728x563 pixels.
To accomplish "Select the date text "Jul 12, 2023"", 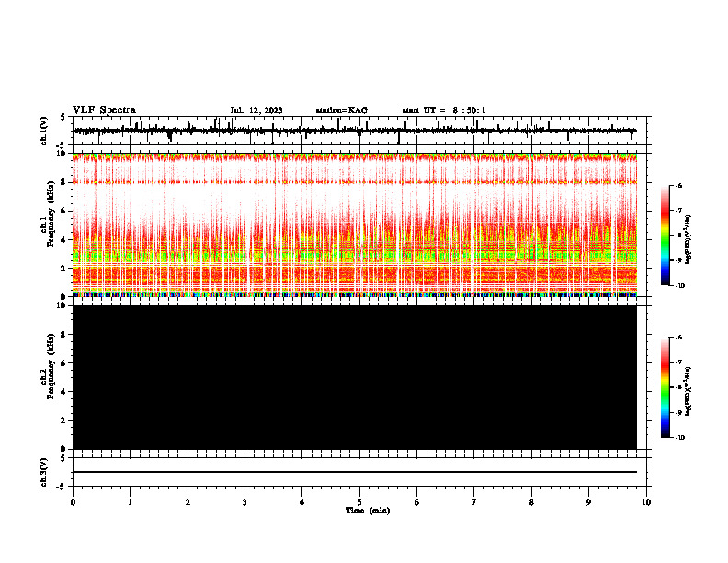I will (x=256, y=110).
